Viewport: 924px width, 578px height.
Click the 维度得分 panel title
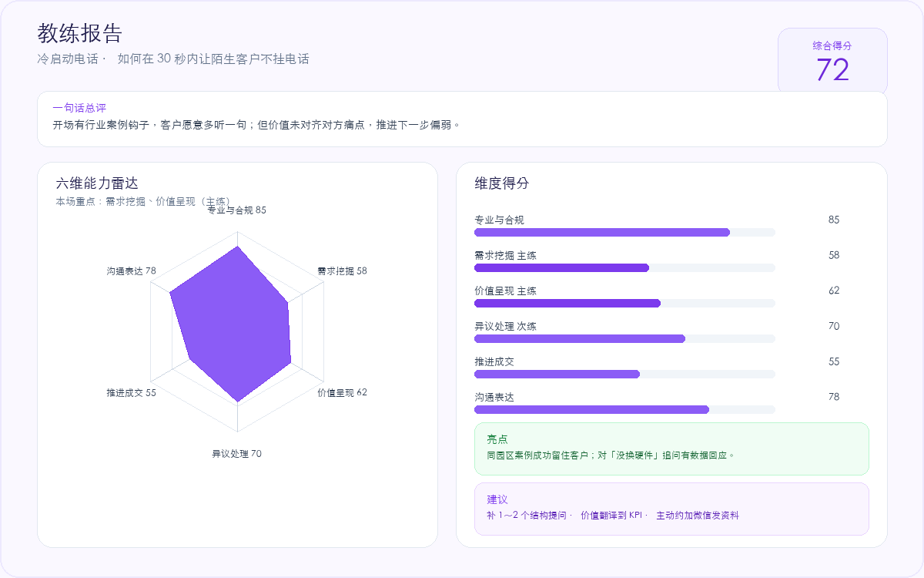[502, 183]
